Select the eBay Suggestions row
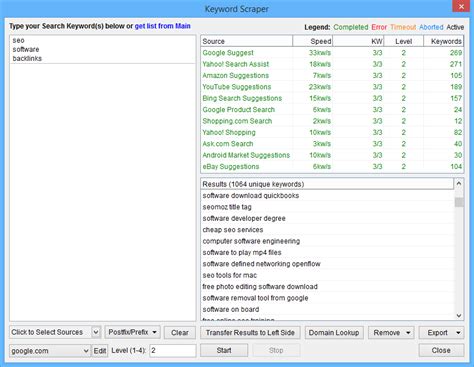 pyautogui.click(x=332, y=166)
